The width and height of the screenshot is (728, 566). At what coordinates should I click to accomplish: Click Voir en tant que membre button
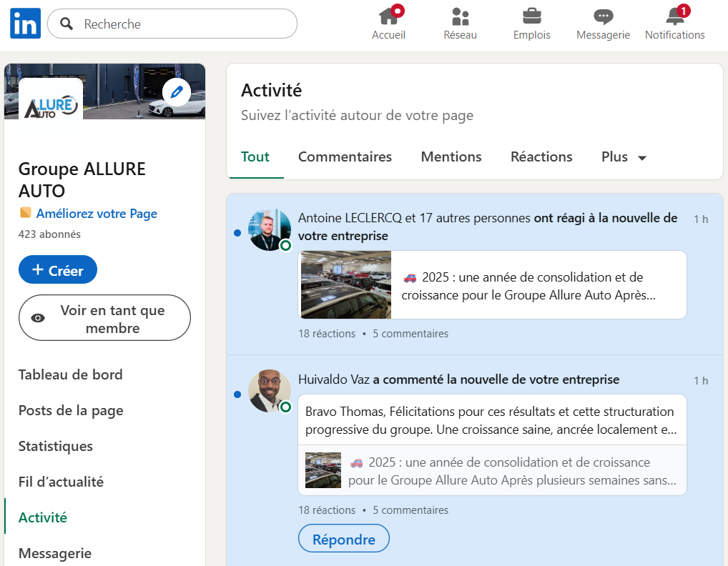(x=104, y=319)
